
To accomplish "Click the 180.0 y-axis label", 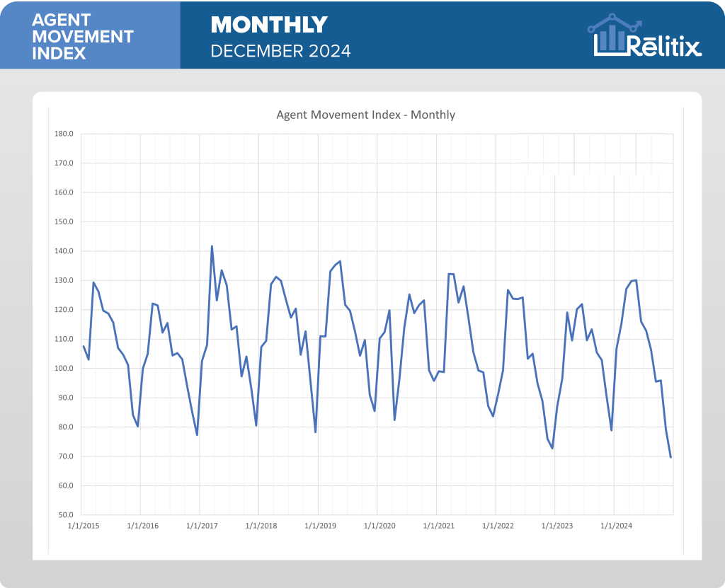I will [x=65, y=134].
